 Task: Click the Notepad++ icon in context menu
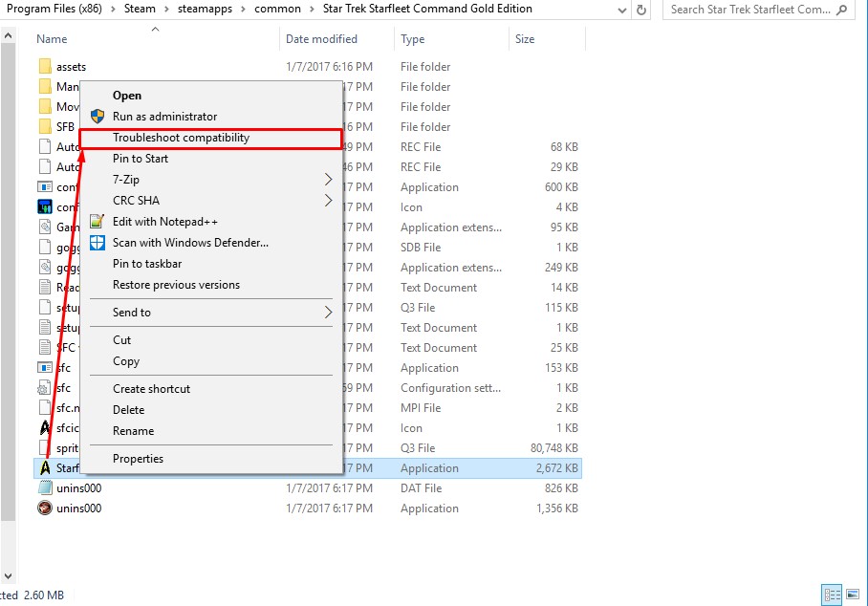point(98,222)
